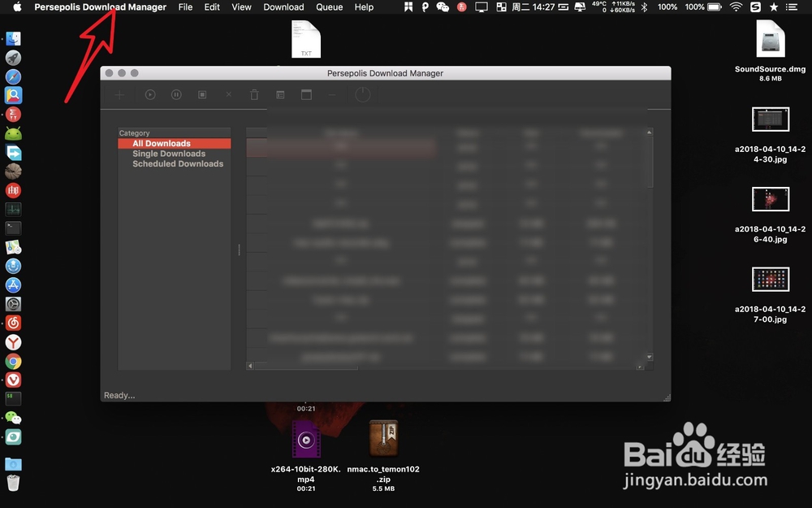Open the Persepolis Download Manager app menu

[x=101, y=7]
